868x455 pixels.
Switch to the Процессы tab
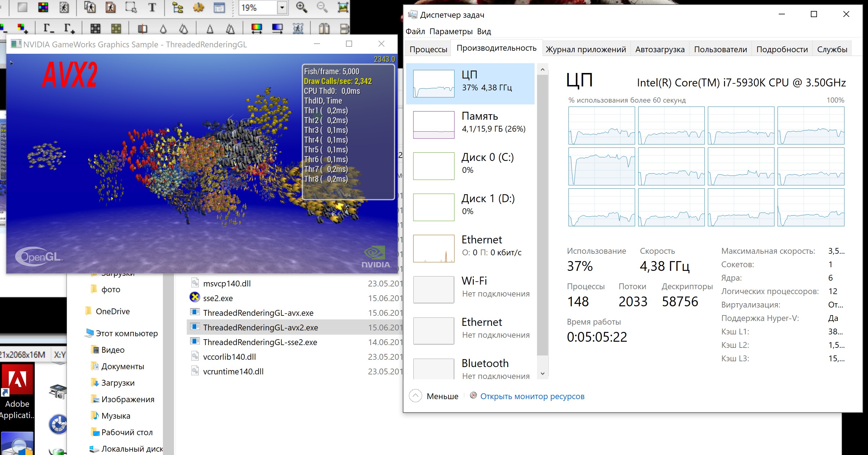428,49
